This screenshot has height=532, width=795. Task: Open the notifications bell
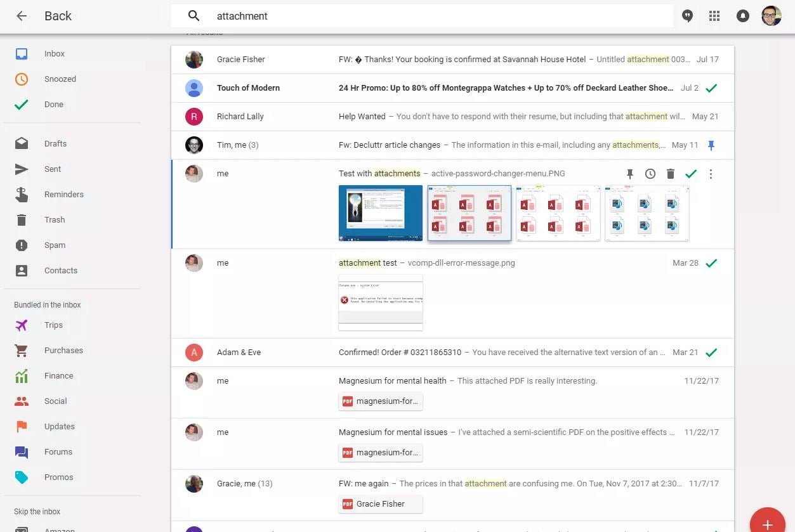click(742, 16)
